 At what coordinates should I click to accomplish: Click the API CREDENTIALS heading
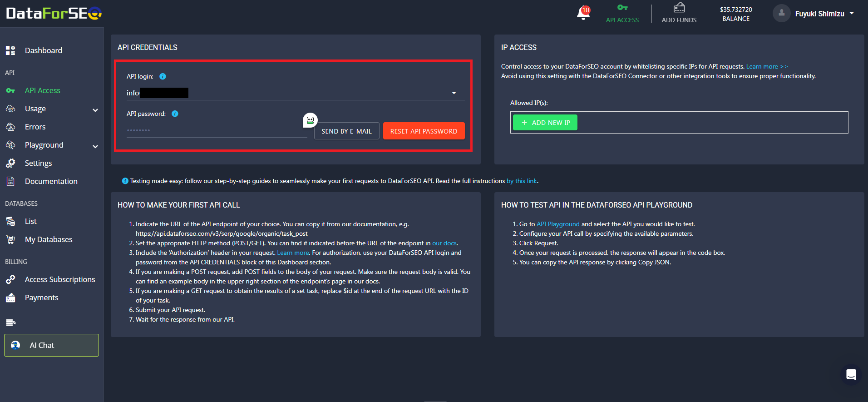tap(148, 47)
